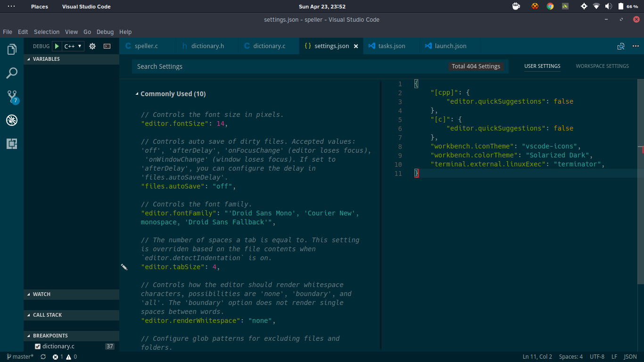Open the editor more actions menu
The image size is (644, 362).
635,46
